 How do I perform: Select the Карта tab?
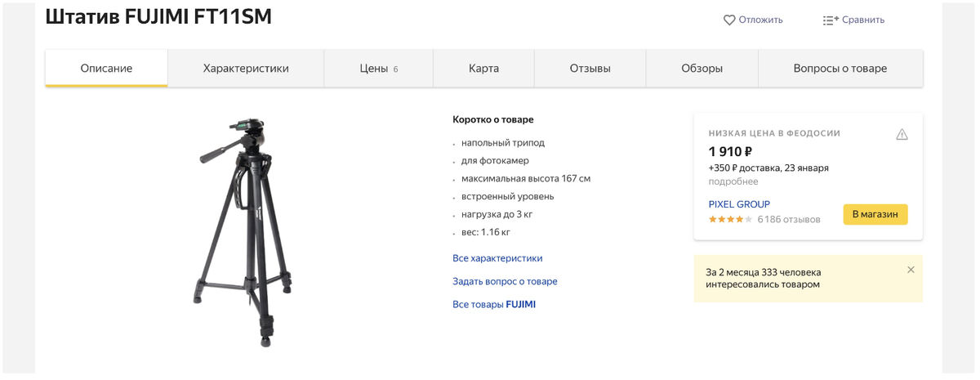[x=483, y=69]
